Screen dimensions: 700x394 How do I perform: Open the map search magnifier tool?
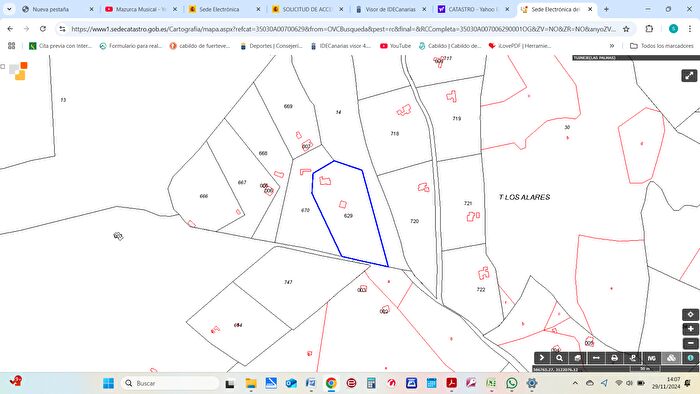click(559, 358)
